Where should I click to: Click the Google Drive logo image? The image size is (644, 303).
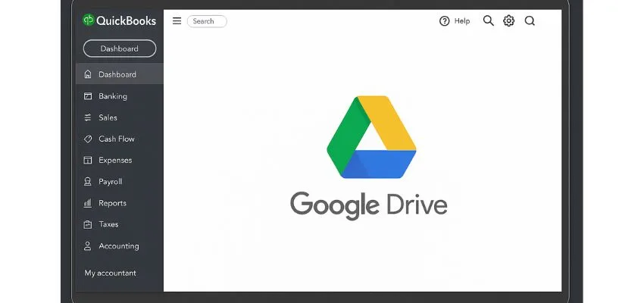(x=371, y=137)
